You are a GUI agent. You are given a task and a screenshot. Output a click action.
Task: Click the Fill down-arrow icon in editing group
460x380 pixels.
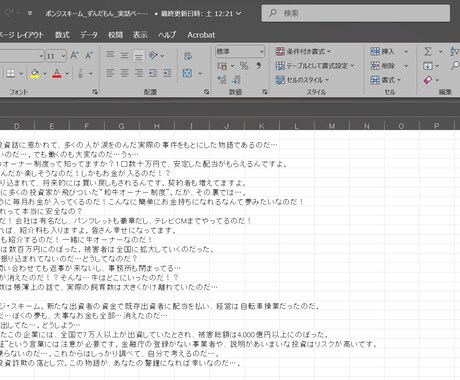[x=428, y=66]
